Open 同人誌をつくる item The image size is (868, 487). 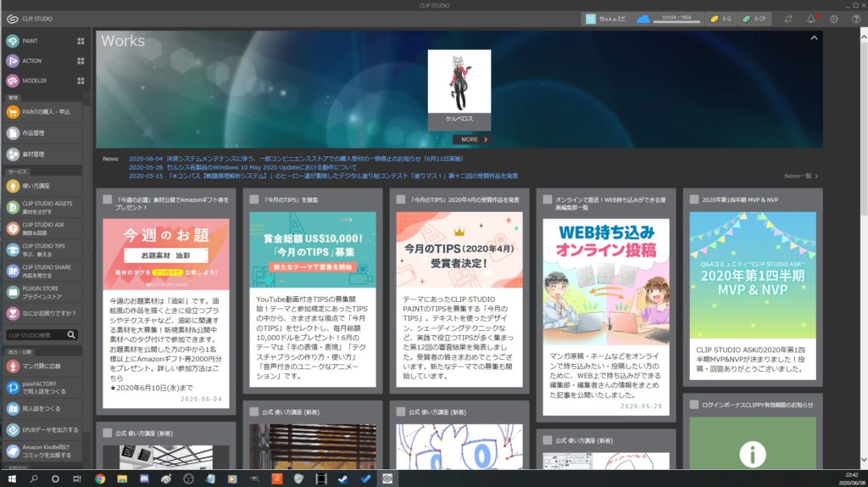[x=42, y=409]
